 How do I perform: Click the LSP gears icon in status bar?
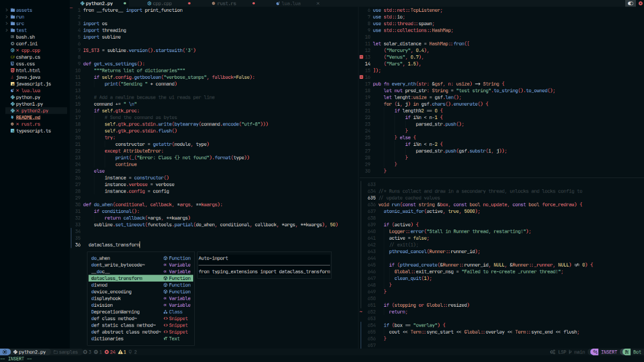coord(553,352)
